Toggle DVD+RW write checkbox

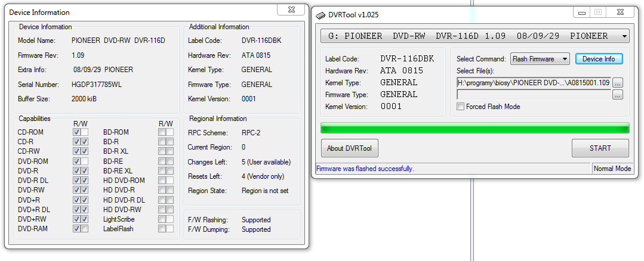[x=84, y=219]
